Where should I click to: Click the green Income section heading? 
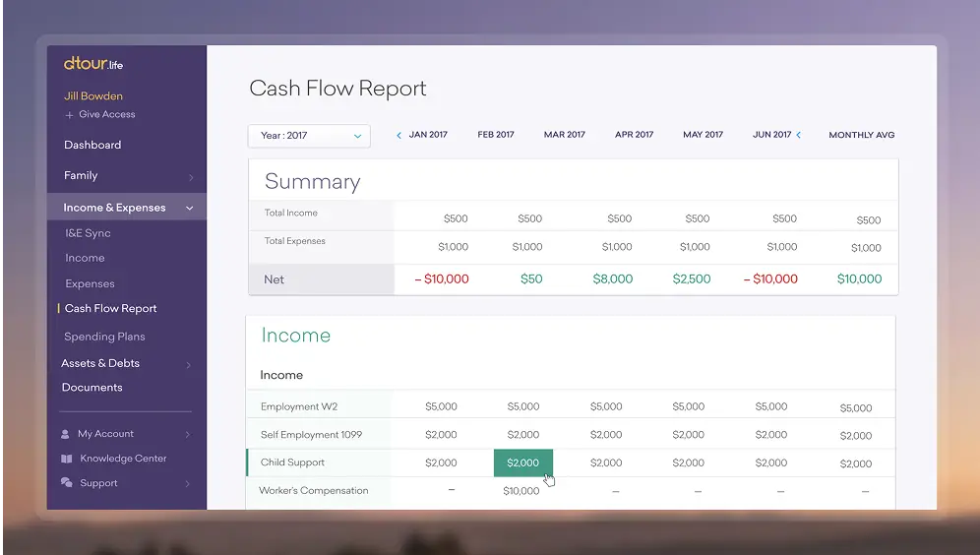[295, 336]
